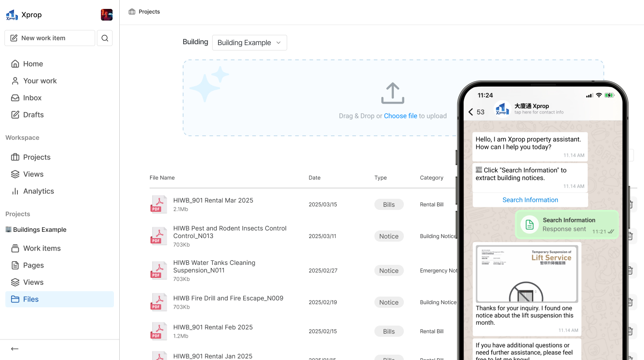Screen dimensions: 644x360
Task: Sort by File Name column header
Action: [162, 178]
